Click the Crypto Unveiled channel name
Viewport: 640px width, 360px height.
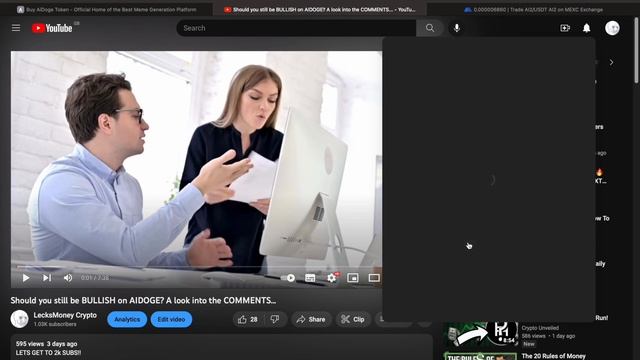(540, 328)
